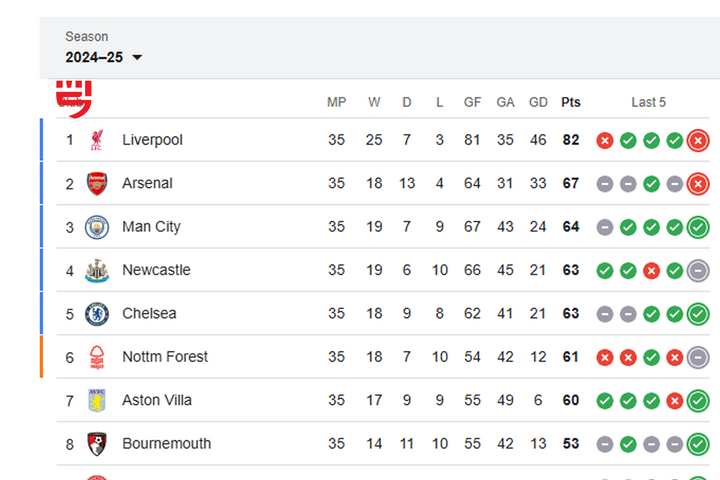The image size is (720, 480).
Task: Click the Arsenal club crest
Action: coord(97,184)
